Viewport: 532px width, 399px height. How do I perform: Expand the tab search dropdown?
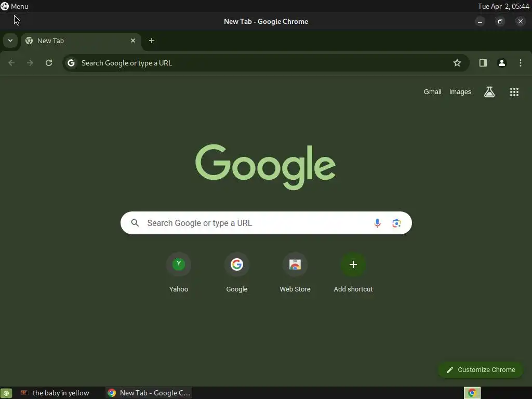(x=10, y=41)
